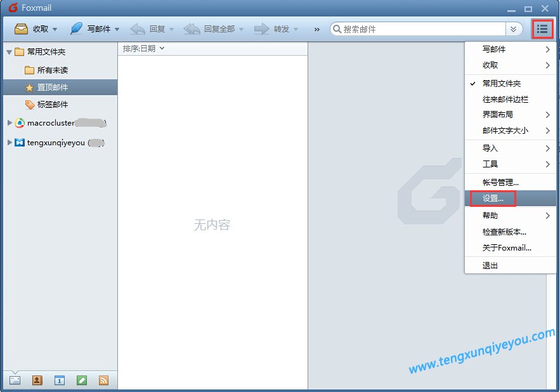This screenshot has width=560, height=392.
Task: Expand advanced search options double-chevron
Action: (x=513, y=29)
